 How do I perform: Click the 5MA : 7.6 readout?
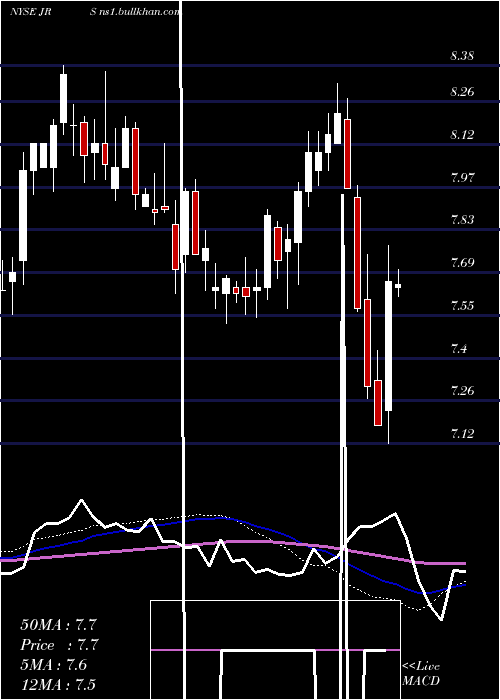54,665
